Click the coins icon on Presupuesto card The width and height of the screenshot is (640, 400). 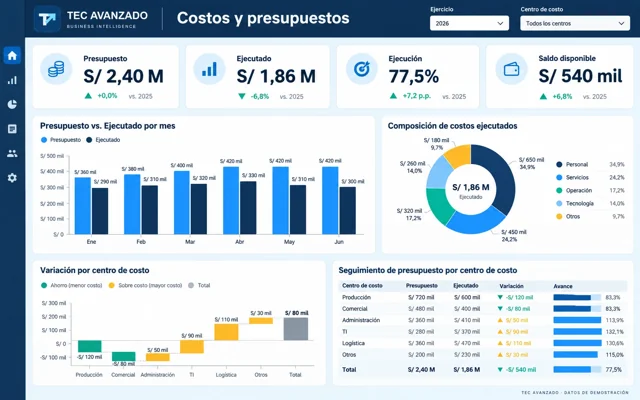click(x=56, y=69)
